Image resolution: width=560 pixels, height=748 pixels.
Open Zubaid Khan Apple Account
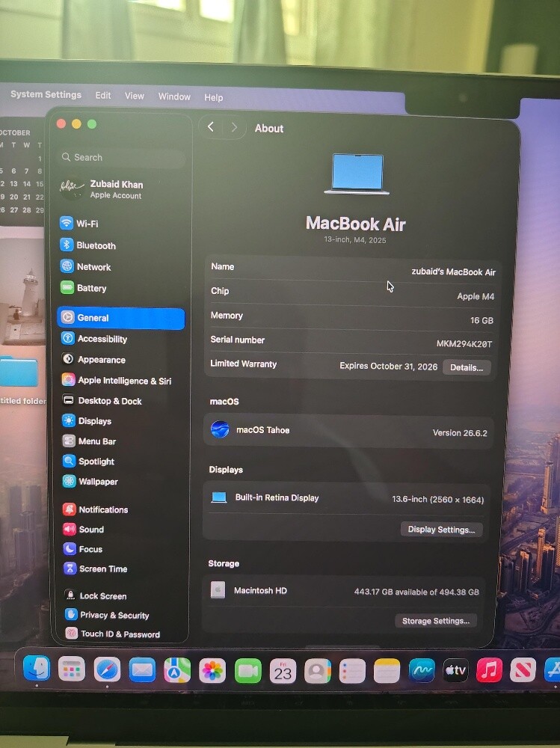coord(102,189)
